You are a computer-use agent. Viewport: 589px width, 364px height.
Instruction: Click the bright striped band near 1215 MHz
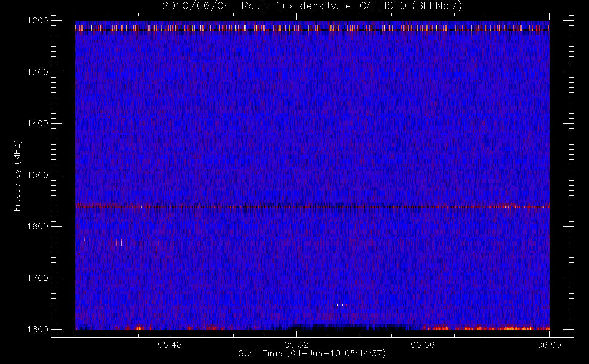pos(312,28)
